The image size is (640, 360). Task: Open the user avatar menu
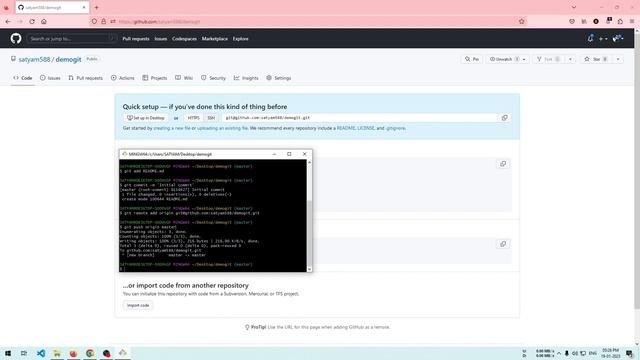618,38
